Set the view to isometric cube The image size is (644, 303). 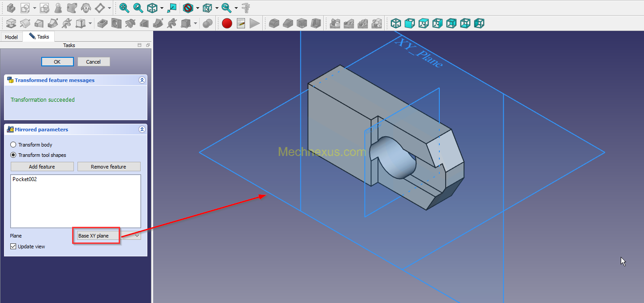(x=152, y=8)
